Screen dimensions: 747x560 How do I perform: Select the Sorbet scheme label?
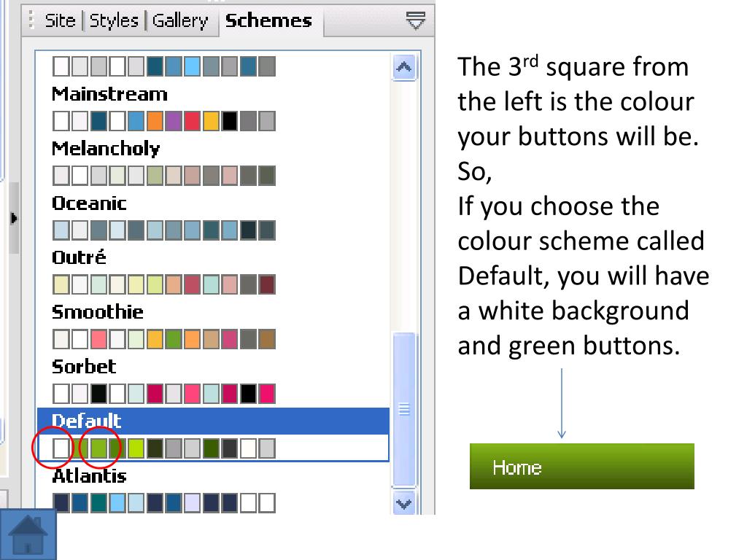(x=84, y=366)
